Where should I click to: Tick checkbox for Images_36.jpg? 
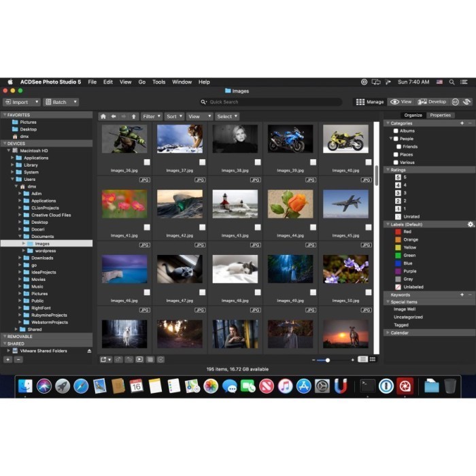tap(147, 162)
